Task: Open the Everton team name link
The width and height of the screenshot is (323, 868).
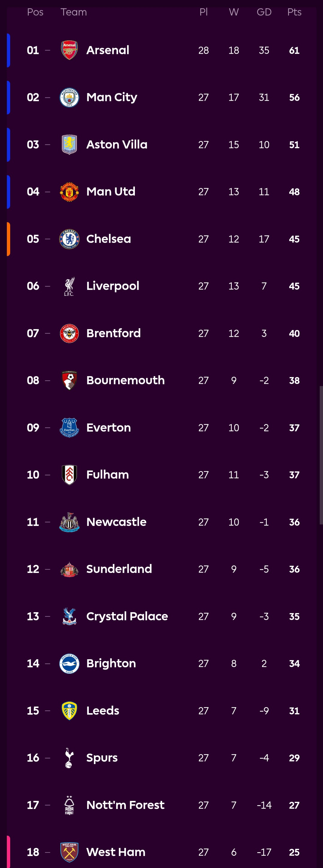Action: point(108,428)
